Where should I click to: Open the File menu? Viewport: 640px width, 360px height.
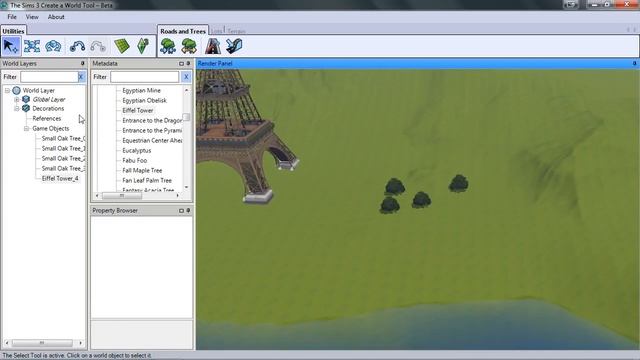pos(12,17)
